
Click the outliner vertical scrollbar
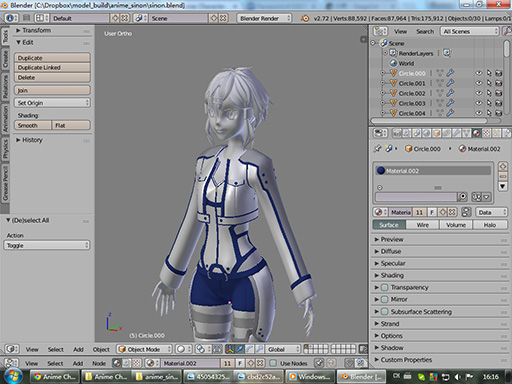coord(507,49)
